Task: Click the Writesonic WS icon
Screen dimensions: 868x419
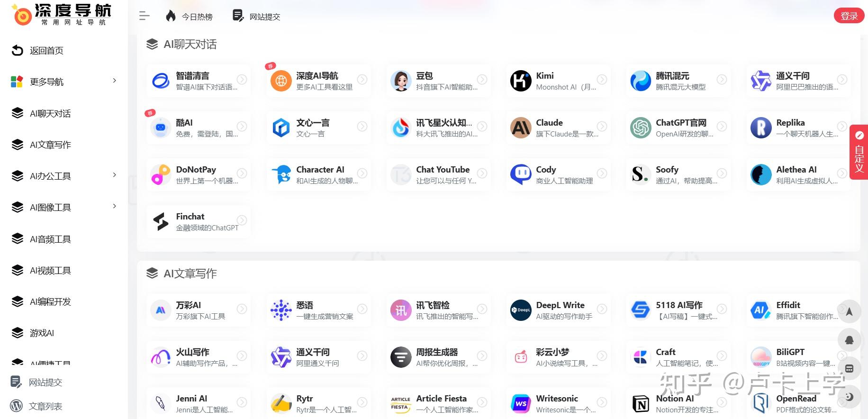Action: [x=521, y=404]
